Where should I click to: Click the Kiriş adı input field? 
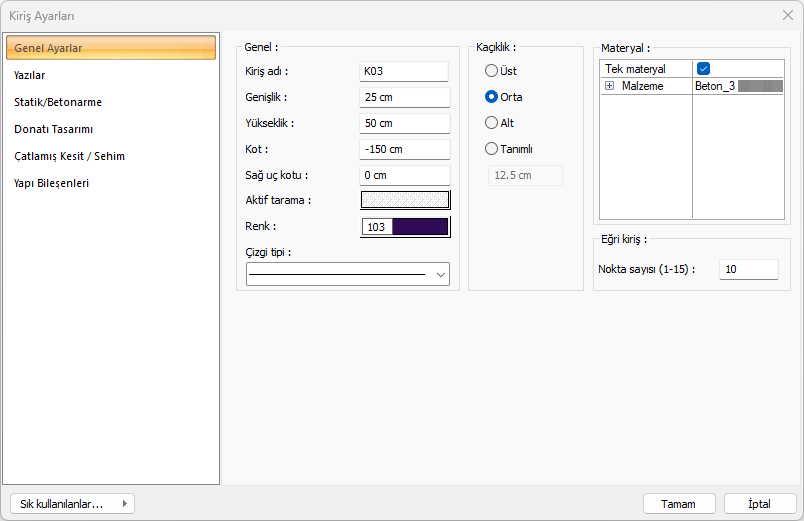click(x=404, y=71)
